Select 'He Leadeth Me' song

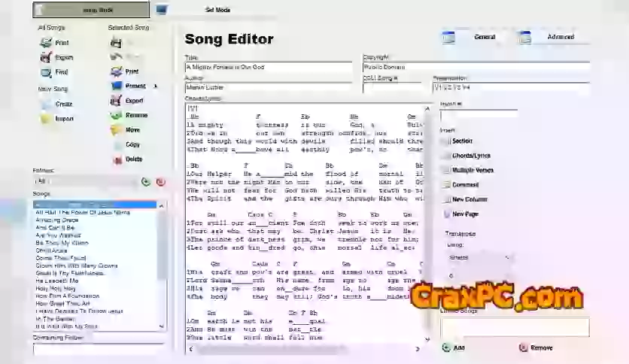[x=57, y=281]
